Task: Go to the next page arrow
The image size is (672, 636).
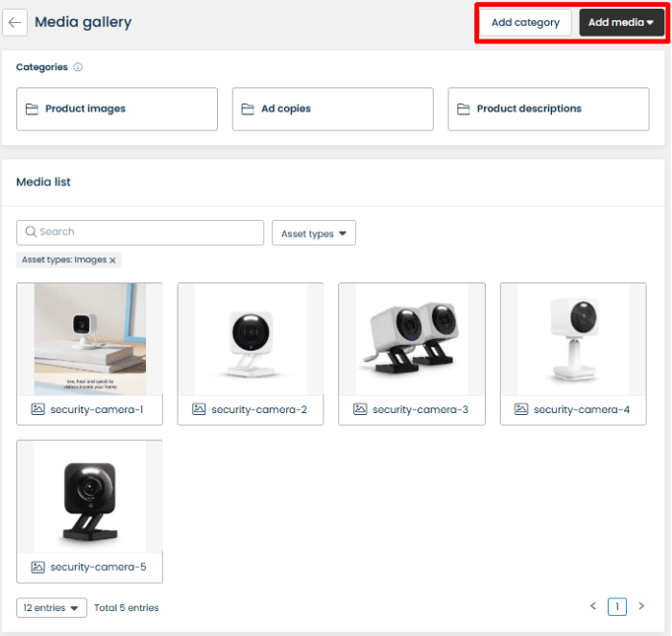Action: (641, 606)
